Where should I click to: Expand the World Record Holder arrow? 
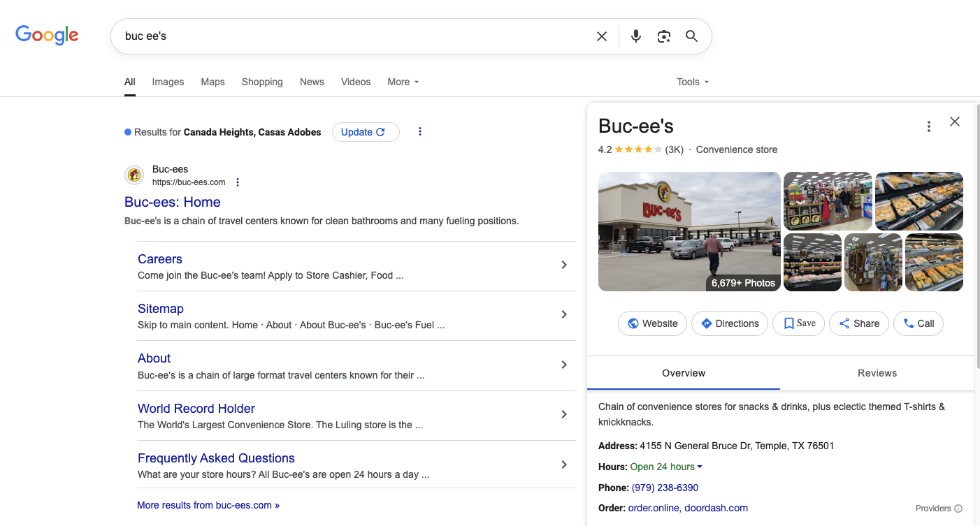(x=564, y=414)
